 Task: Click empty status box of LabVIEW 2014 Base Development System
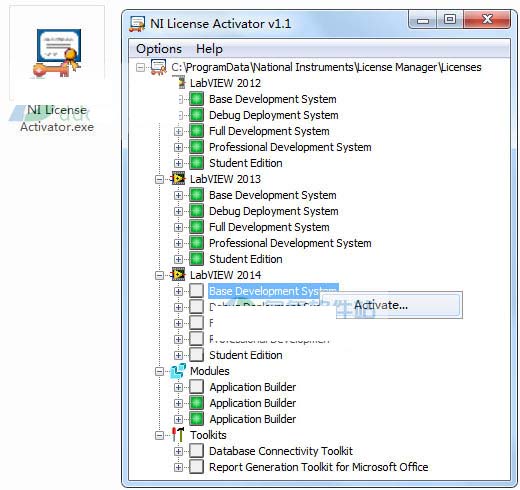[x=196, y=291]
